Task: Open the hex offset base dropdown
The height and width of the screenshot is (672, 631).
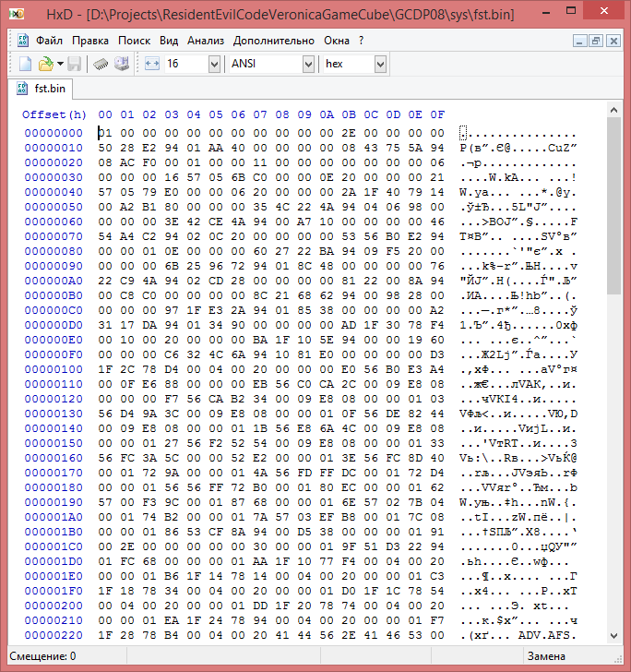Action: (380, 65)
